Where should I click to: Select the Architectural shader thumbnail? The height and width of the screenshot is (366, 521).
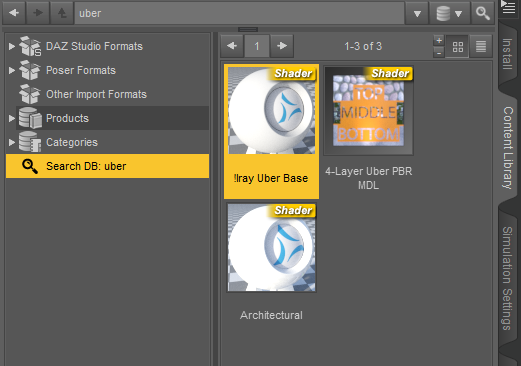(x=272, y=248)
